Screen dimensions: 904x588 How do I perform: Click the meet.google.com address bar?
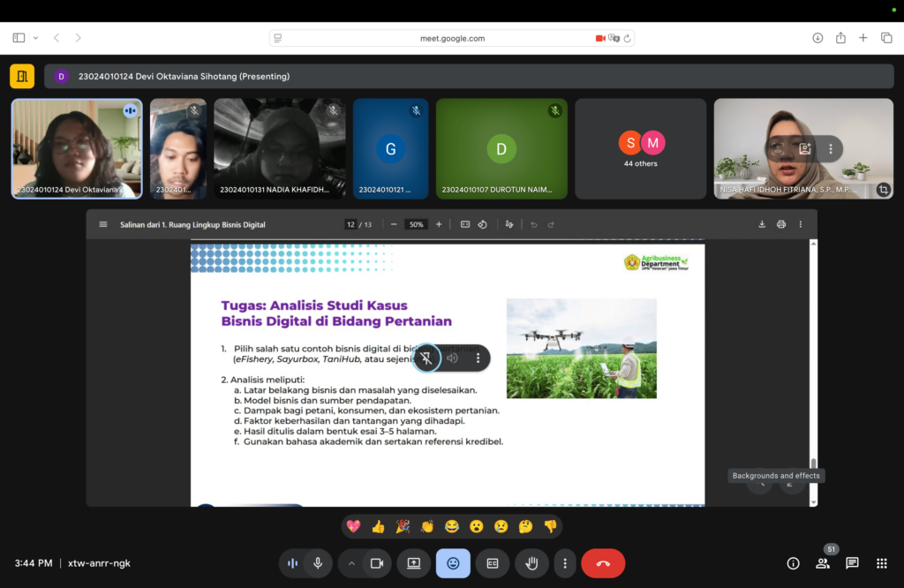[452, 39]
